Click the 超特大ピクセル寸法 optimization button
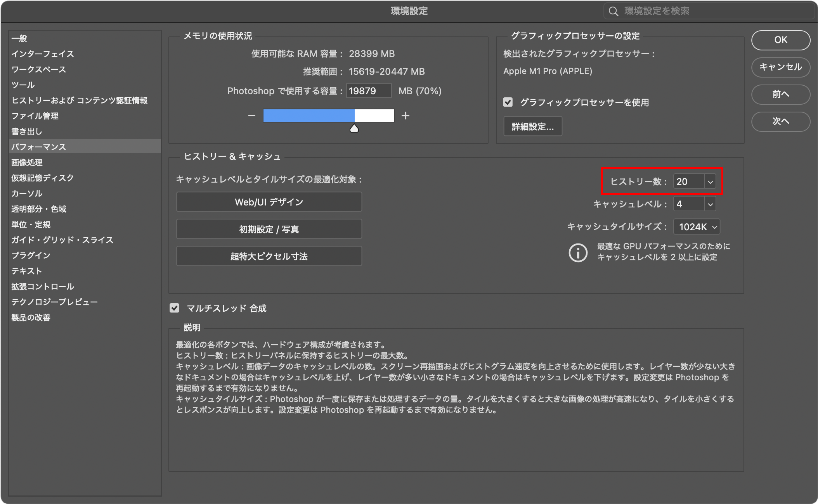 (269, 256)
